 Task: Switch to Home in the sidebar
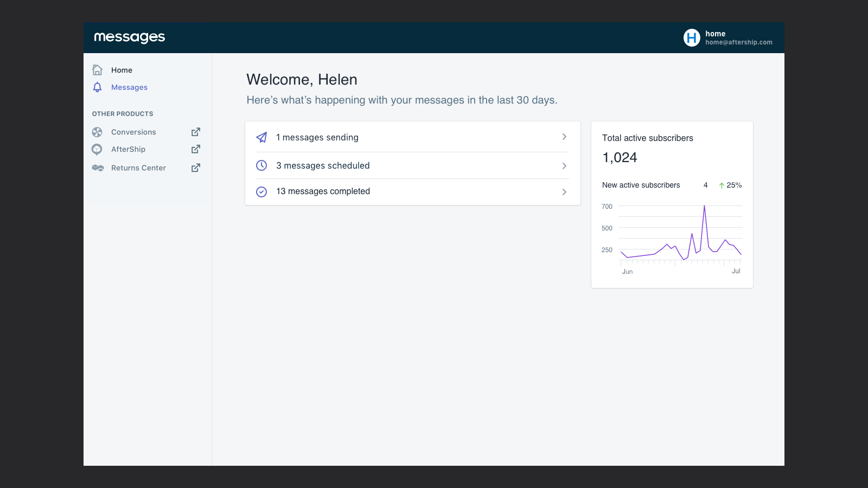122,69
